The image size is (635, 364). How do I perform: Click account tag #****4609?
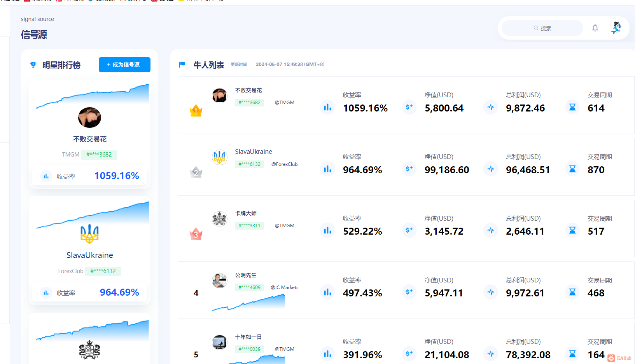click(250, 287)
